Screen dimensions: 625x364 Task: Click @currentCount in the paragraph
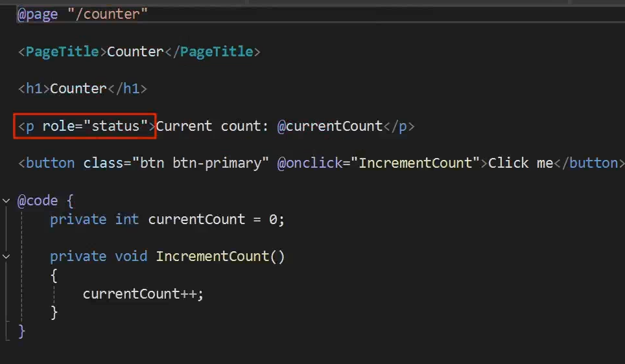330,126
